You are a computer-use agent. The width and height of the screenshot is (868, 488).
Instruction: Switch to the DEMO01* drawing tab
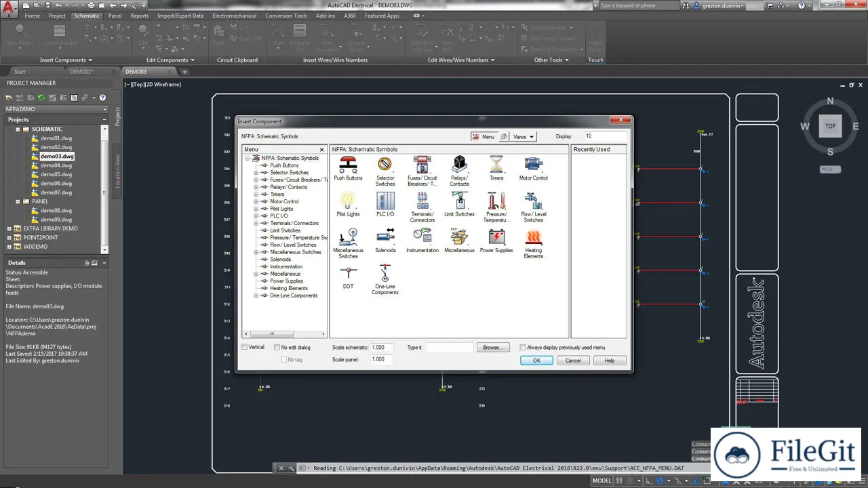(x=81, y=71)
